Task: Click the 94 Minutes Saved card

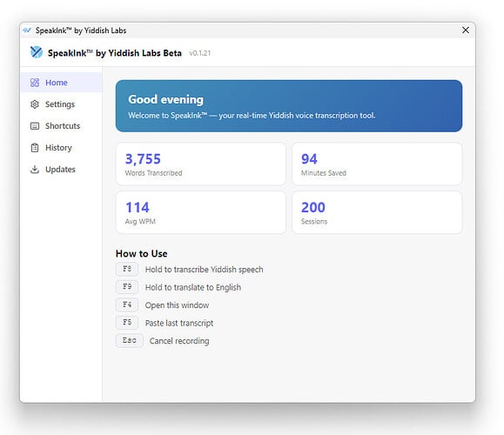Action: click(x=377, y=164)
